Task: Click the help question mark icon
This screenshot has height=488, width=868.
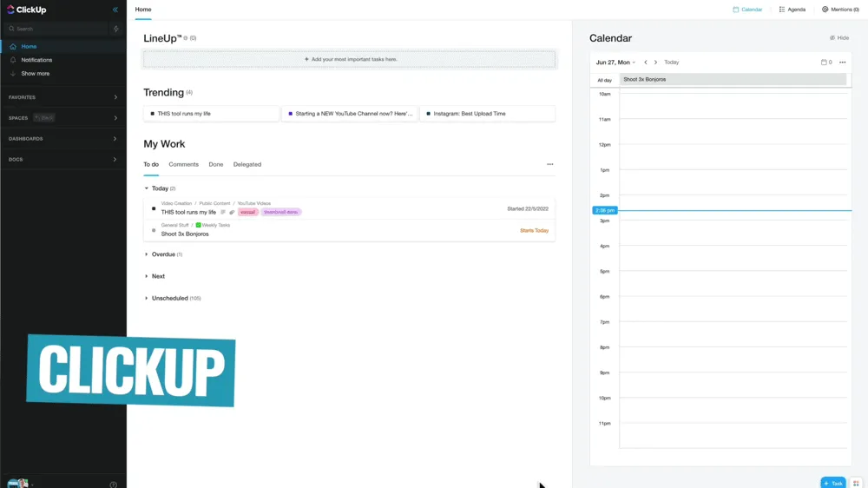Action: (x=113, y=485)
